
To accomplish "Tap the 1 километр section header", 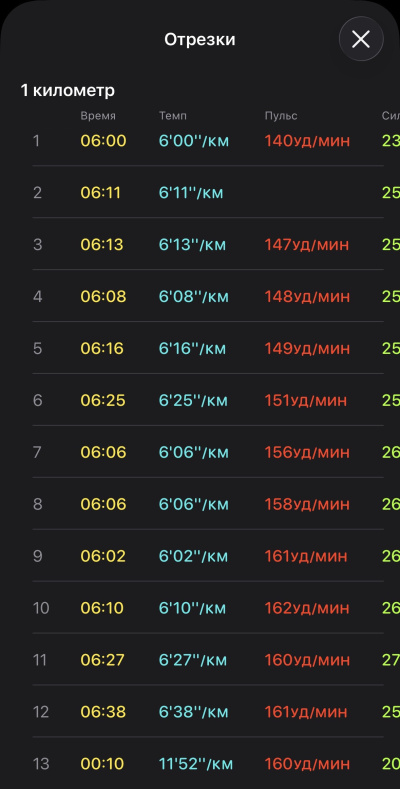I will pyautogui.click(x=67, y=91).
